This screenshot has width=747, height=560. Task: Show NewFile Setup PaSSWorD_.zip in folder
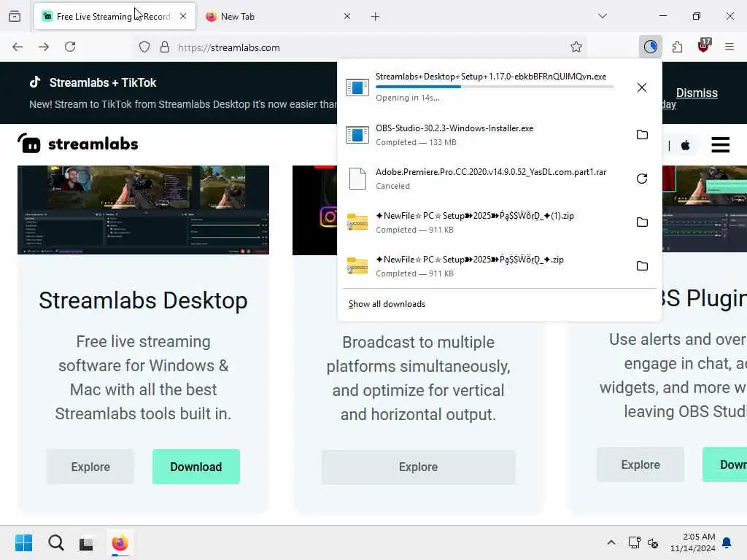(642, 266)
